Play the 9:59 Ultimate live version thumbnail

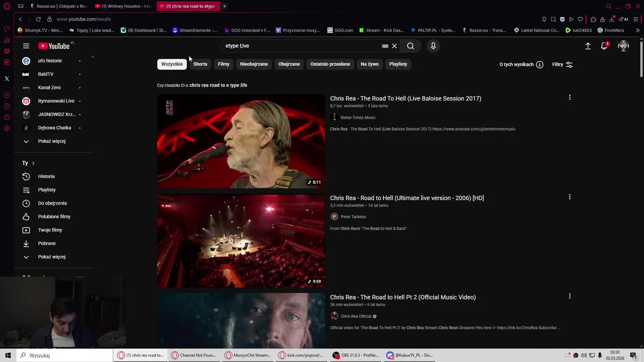coord(241,241)
